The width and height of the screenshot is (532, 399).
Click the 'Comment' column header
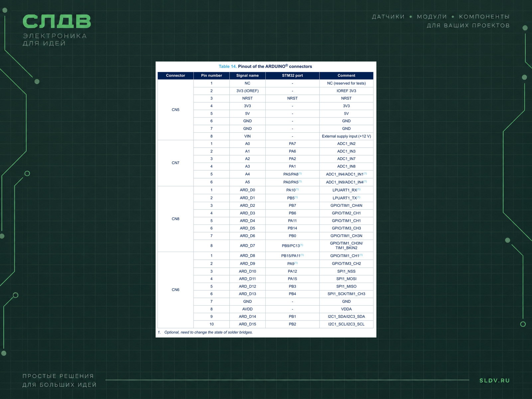346,75
